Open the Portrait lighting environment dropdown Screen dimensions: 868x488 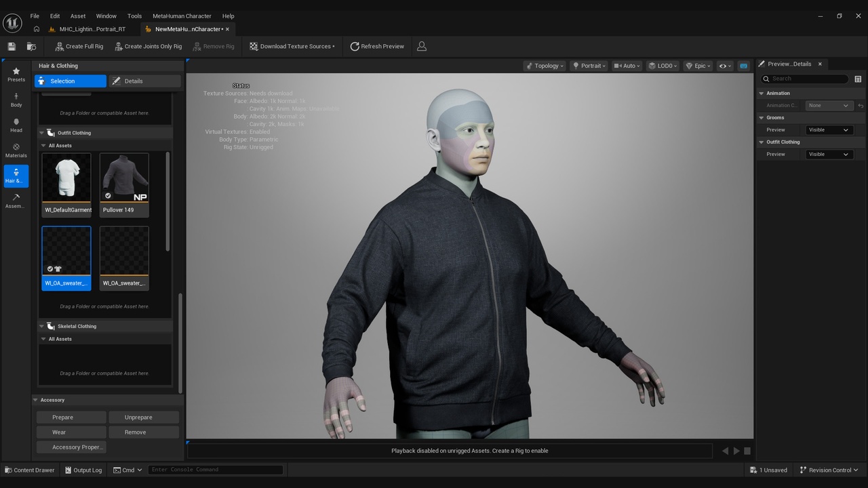(589, 66)
